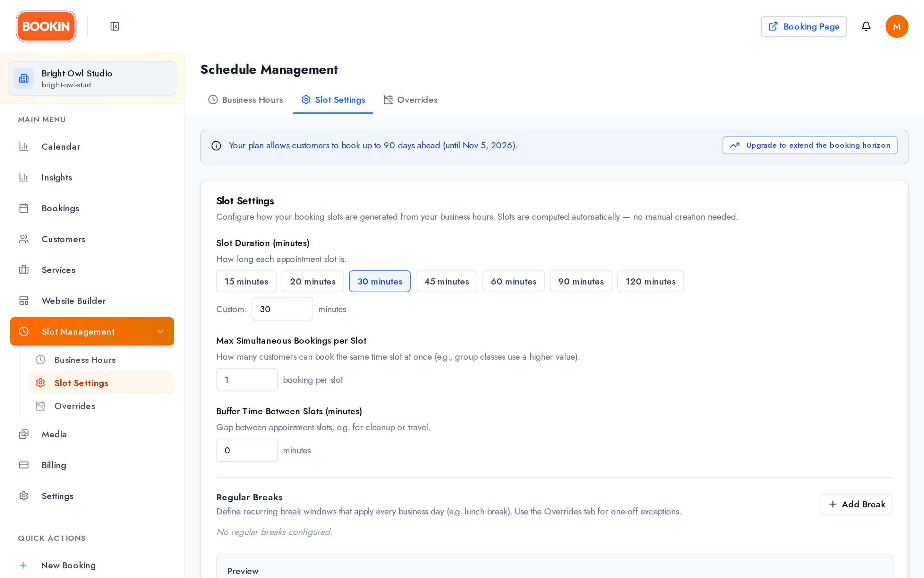The height and width of the screenshot is (578, 924).
Task: Click the Media images icon
Action: (24, 434)
